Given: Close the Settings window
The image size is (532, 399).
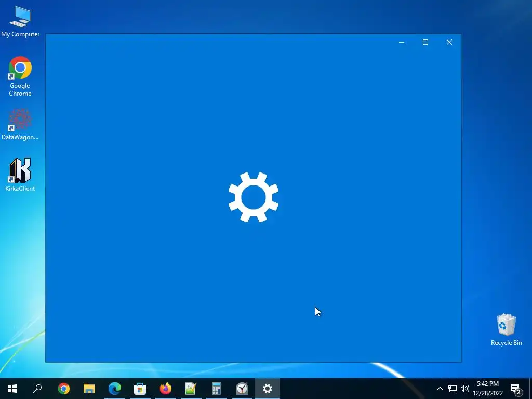Looking at the screenshot, I should coord(449,42).
